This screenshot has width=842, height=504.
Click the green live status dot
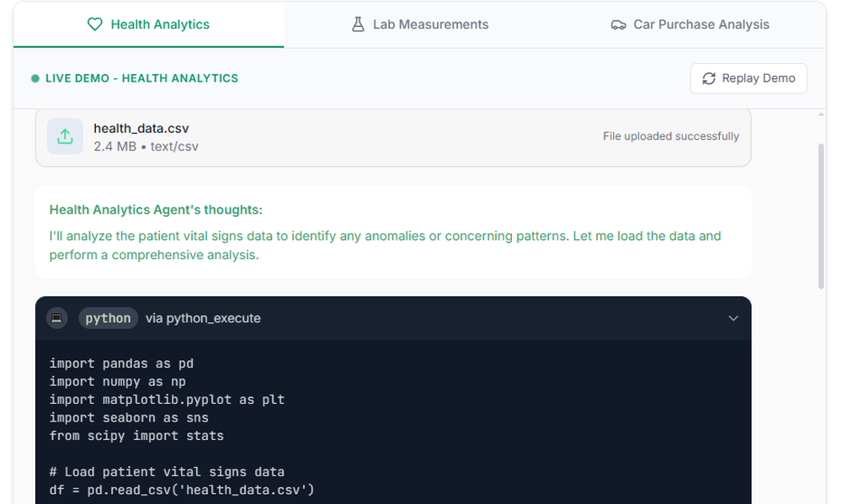coord(35,78)
